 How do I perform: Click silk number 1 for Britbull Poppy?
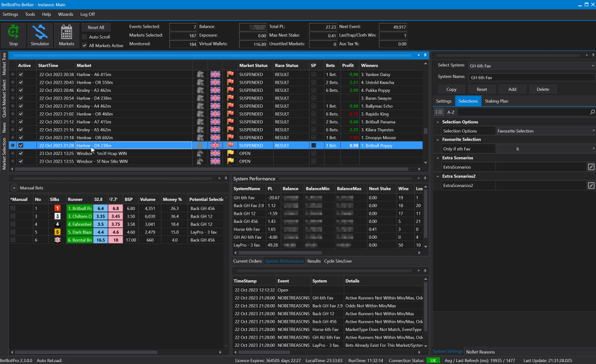[x=57, y=209]
